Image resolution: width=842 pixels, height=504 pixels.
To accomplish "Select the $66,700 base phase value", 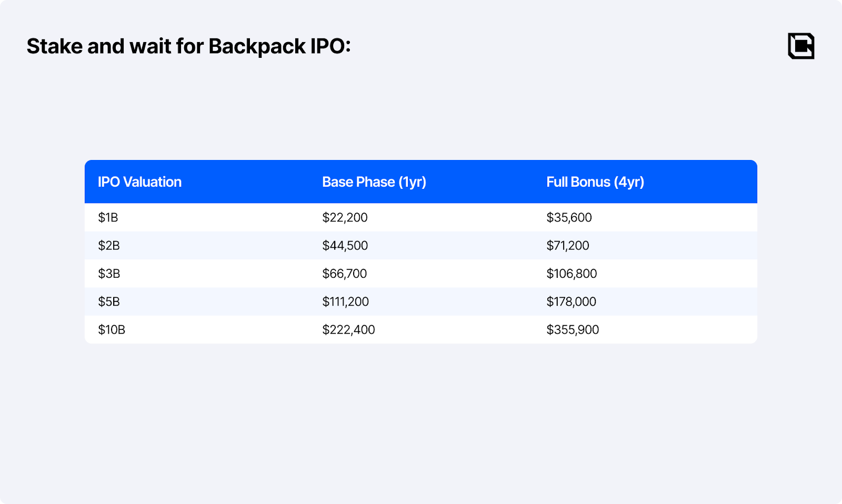I will point(344,274).
